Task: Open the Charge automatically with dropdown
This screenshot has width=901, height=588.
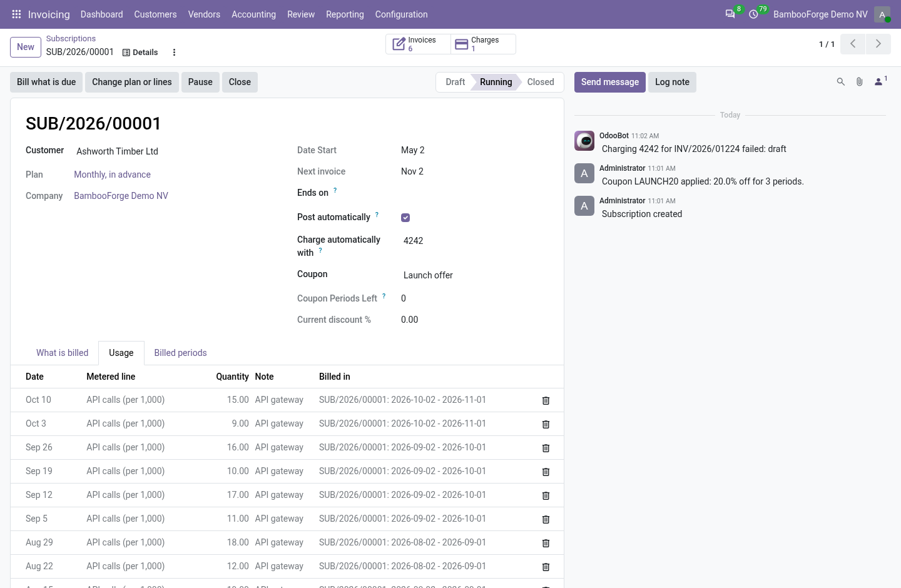Action: (476, 241)
